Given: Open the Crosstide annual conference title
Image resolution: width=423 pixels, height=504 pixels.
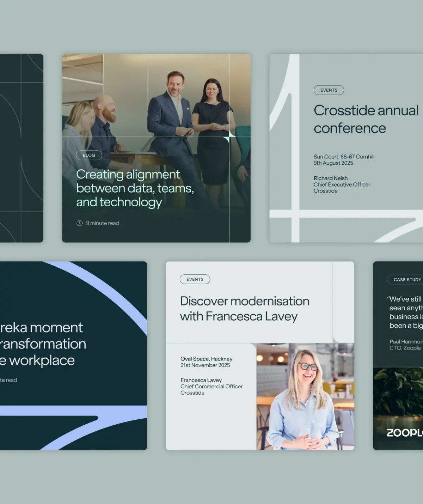Looking at the screenshot, I should point(366,119).
